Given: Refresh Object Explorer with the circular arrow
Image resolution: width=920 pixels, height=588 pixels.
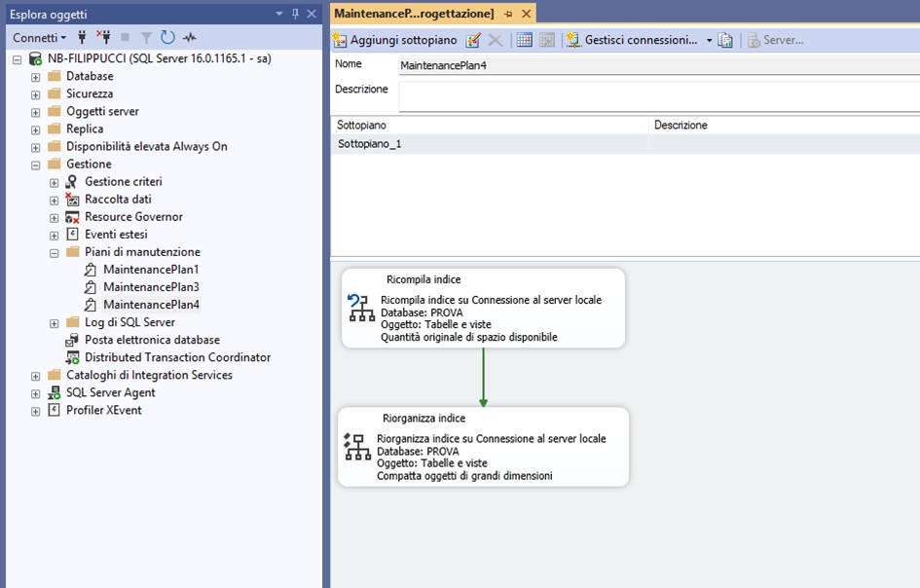Looking at the screenshot, I should (167, 38).
